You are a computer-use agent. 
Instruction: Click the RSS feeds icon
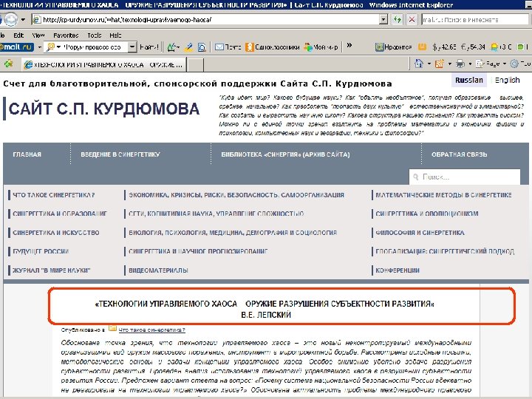(x=439, y=64)
